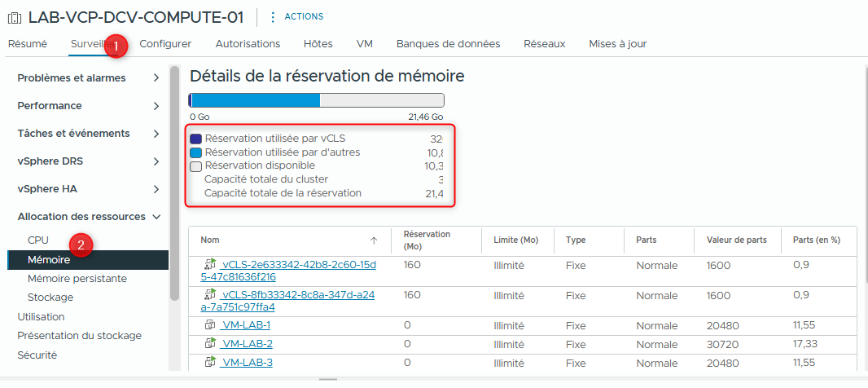Screen dimensions: 868x388
Task: Sort by the Nom column arrow
Action: tap(374, 240)
